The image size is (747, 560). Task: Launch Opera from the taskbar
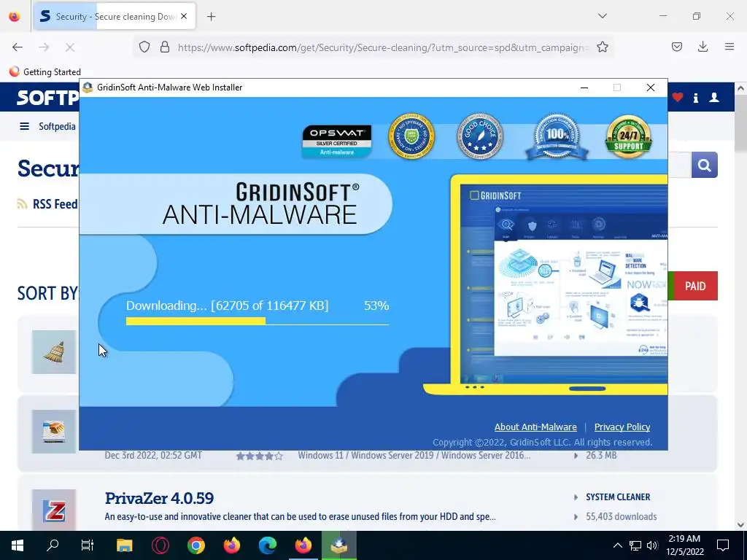pos(160,545)
